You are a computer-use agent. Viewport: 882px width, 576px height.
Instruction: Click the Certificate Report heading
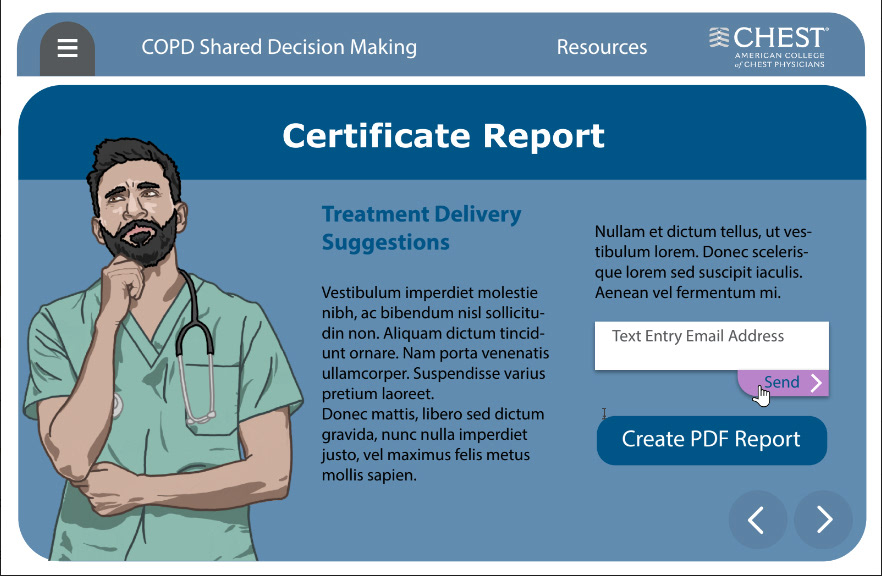443,136
